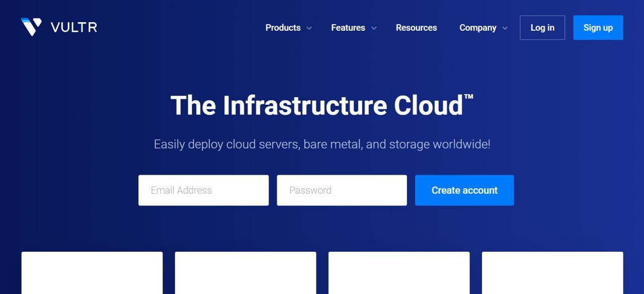Click the VULTR wordmark text

pos(74,27)
